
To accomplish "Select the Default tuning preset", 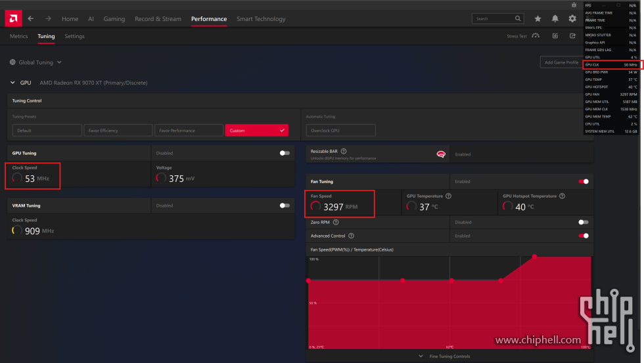I will pyautogui.click(x=47, y=131).
